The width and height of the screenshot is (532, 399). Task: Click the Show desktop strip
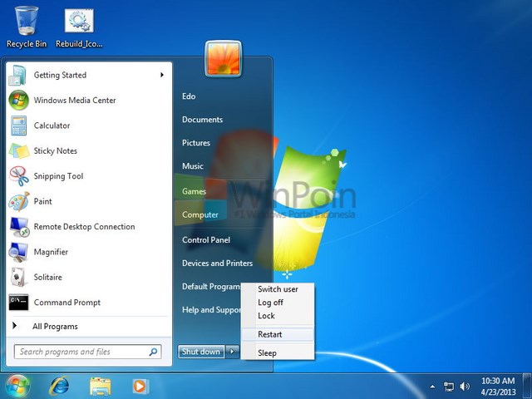point(527,386)
